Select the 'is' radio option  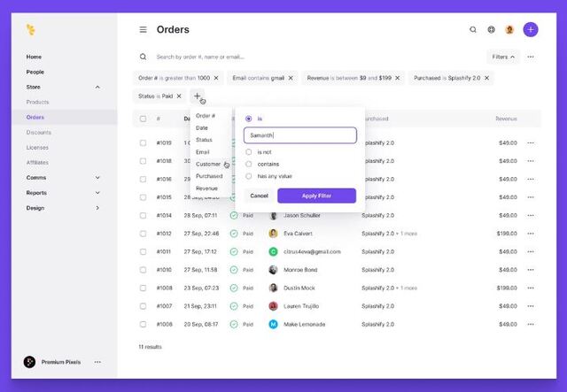click(x=248, y=119)
